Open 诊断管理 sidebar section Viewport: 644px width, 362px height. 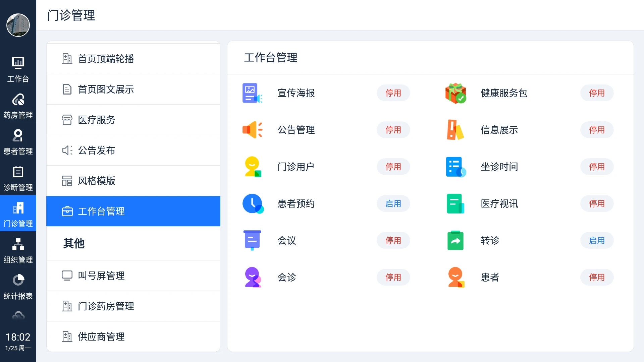pyautogui.click(x=18, y=178)
